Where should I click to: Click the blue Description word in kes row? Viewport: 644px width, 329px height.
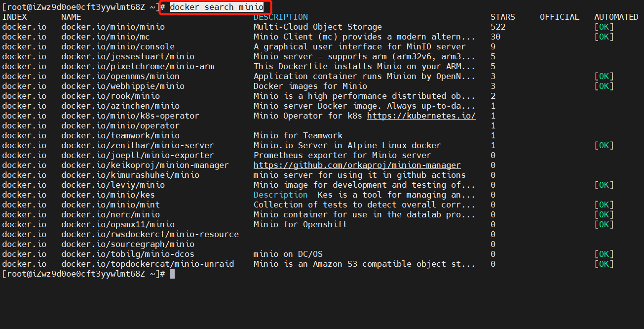pos(281,195)
